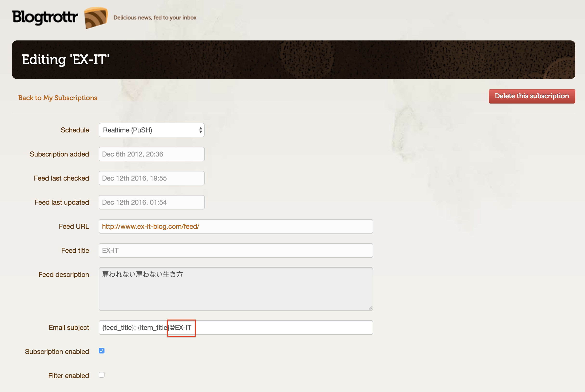Click the Filter enabled label
585x392 pixels.
[69, 375]
